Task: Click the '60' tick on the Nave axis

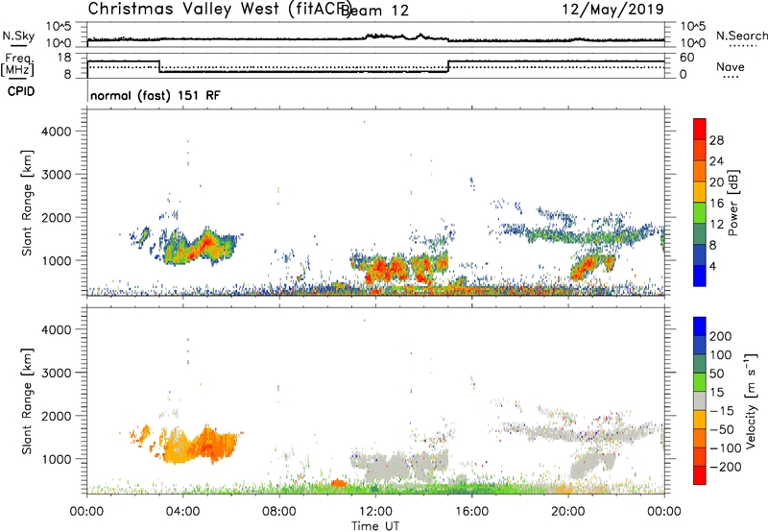Action: [686, 58]
